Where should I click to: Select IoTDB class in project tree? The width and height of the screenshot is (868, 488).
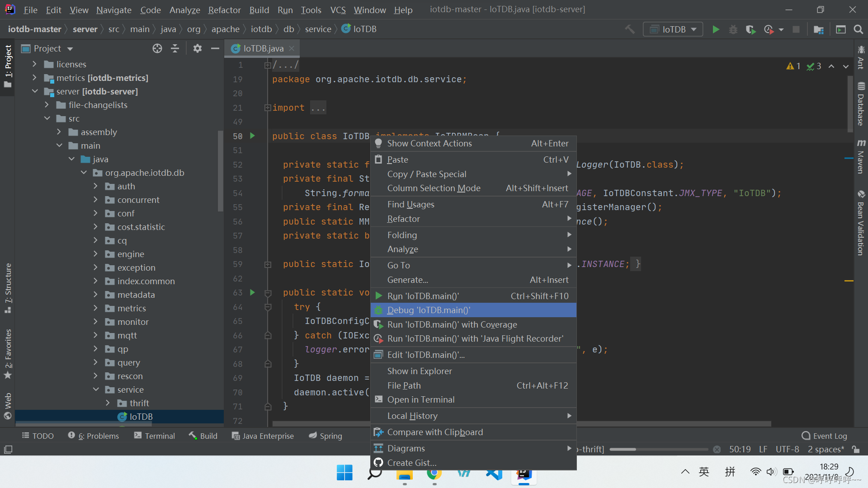[120, 417]
